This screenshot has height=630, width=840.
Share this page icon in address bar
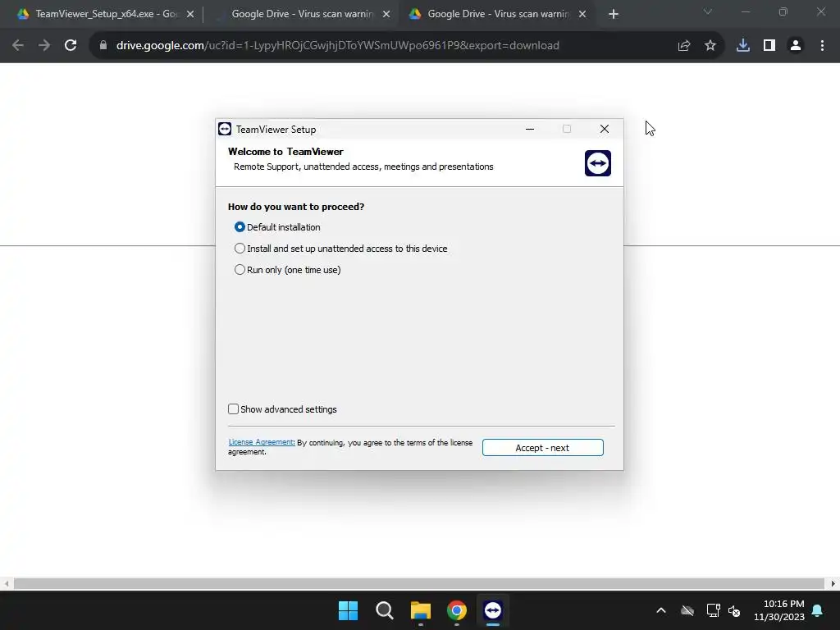tap(684, 46)
